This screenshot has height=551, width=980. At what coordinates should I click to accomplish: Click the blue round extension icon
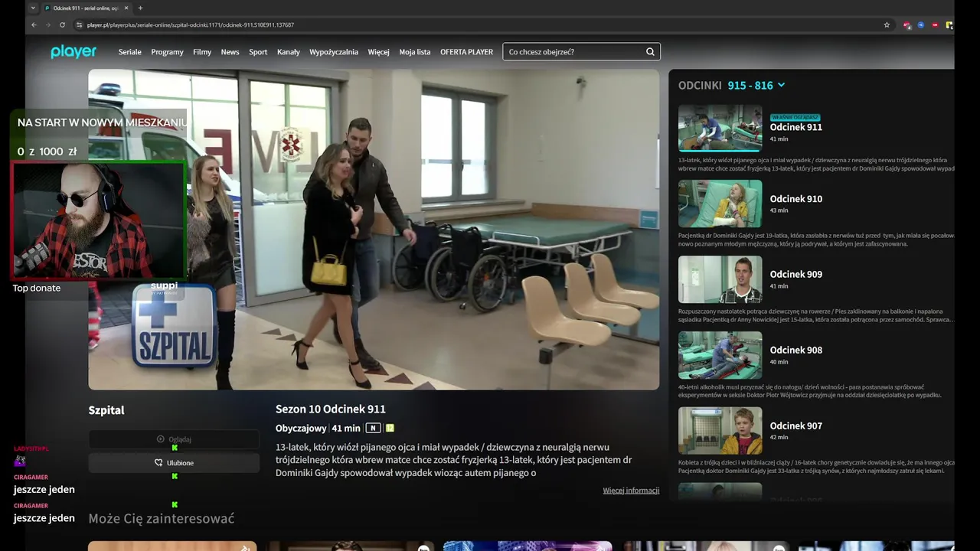point(921,24)
